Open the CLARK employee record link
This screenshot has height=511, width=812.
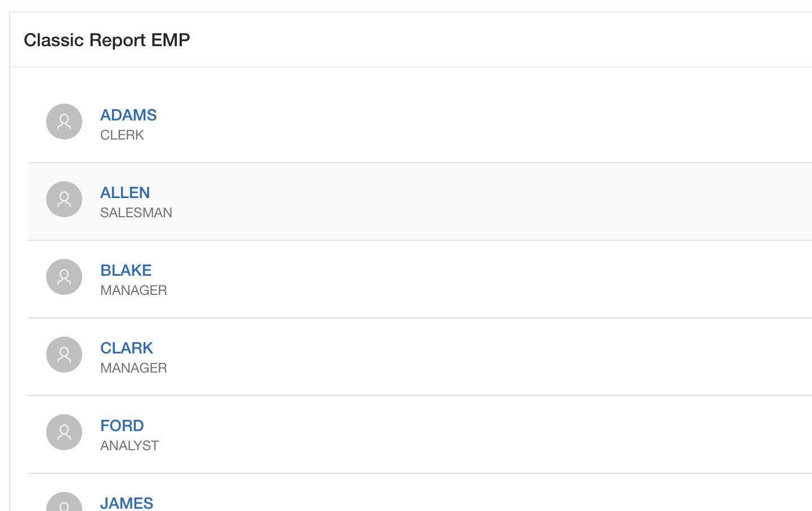point(127,348)
